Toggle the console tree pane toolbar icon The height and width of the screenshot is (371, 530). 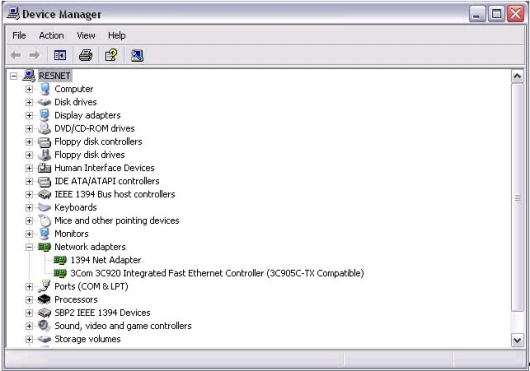pos(60,55)
